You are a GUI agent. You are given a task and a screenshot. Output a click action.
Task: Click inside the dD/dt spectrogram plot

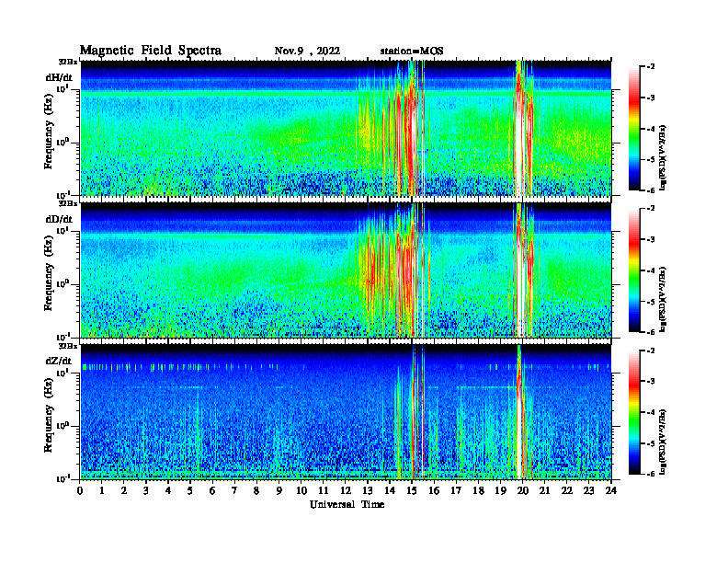point(346,270)
